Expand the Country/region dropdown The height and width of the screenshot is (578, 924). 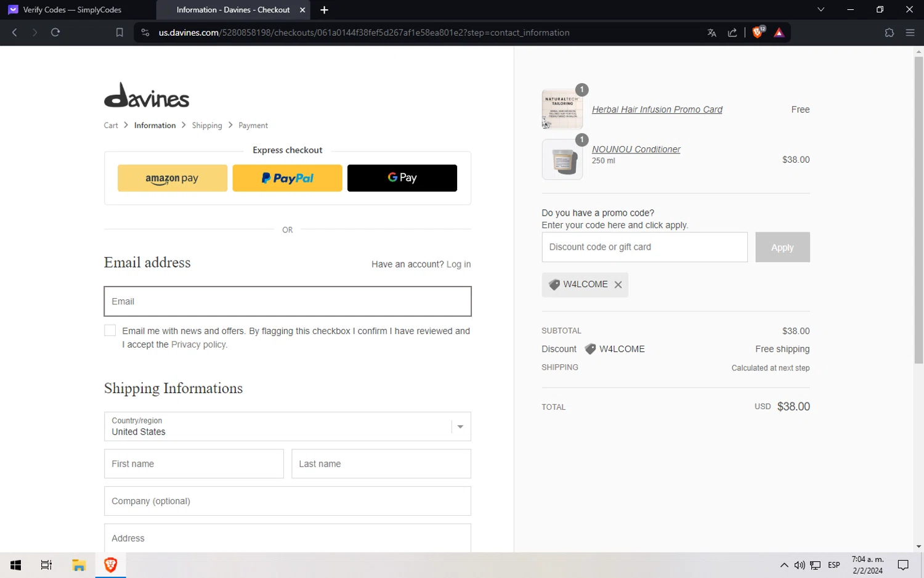(288, 426)
